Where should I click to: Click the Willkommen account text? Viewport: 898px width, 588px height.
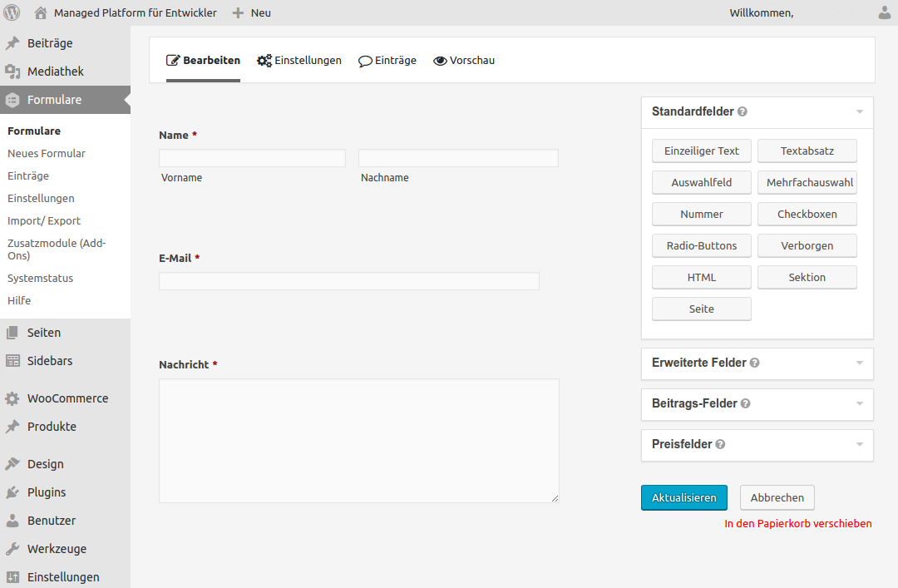[761, 12]
